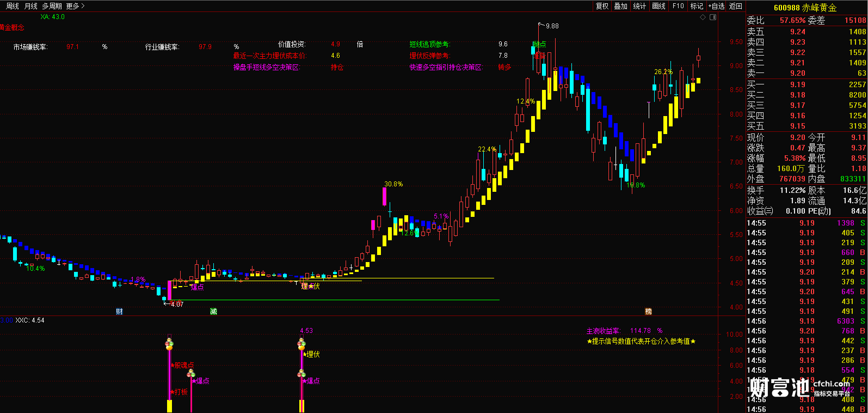Click signal balls icon beside 埋伏 in indicator
The width and height of the screenshot is (868, 413).
[x=301, y=344]
